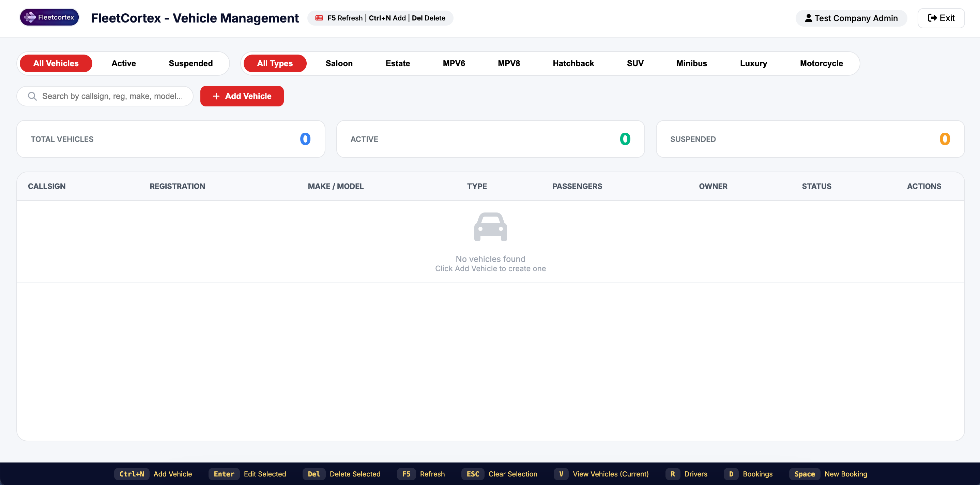Click the FleetCortex - Vehicle Management title
The width and height of the screenshot is (980, 485).
coord(195,18)
